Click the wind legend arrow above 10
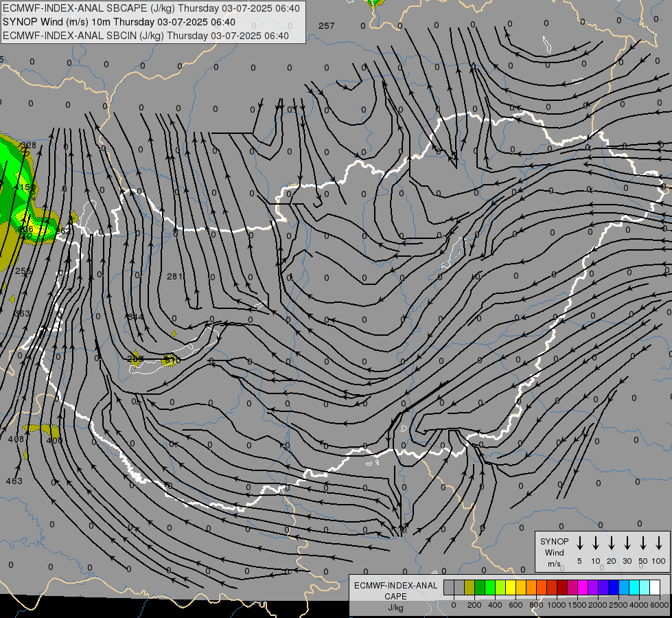 pos(596,543)
